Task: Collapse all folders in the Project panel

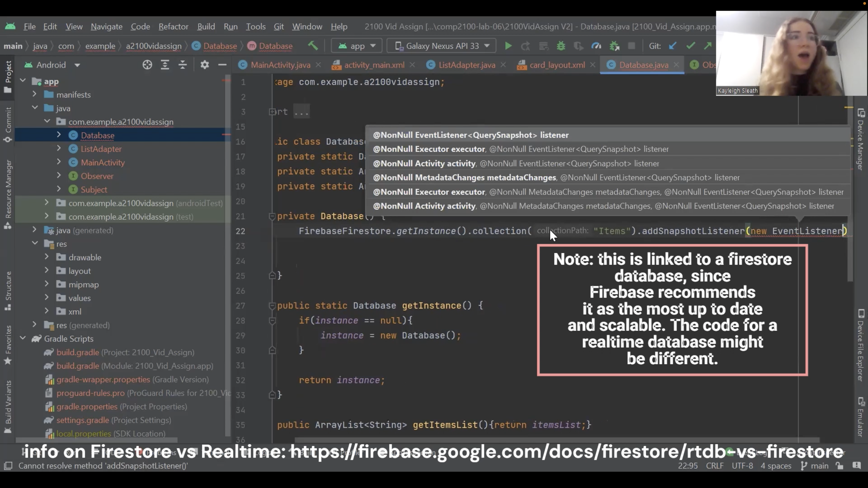Action: click(x=182, y=65)
